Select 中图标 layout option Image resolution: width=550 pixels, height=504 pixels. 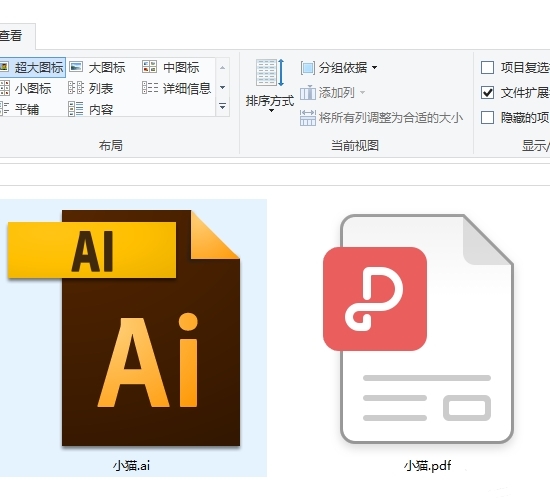171,67
